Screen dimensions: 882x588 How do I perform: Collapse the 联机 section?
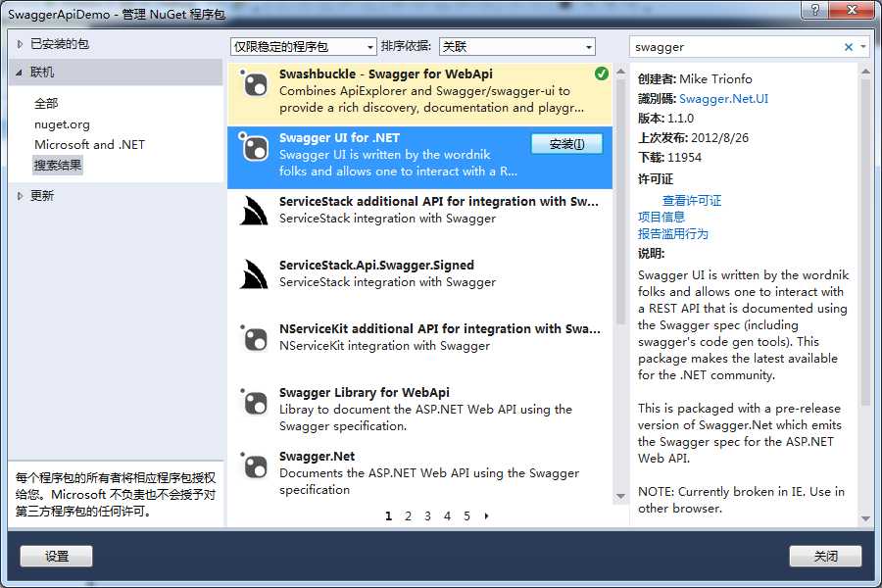(21, 72)
